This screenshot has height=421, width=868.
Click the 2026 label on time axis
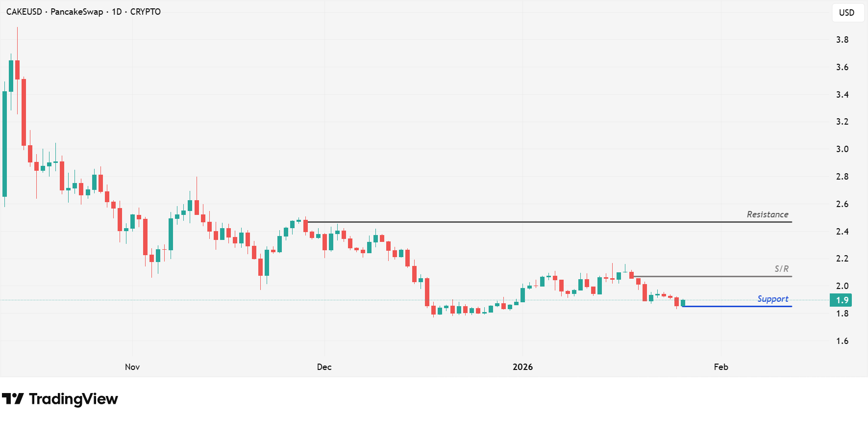pos(522,367)
